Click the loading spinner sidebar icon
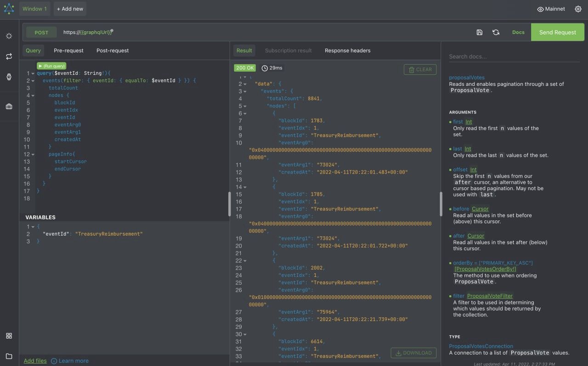Viewport: 588px width, 366px height. (x=9, y=36)
